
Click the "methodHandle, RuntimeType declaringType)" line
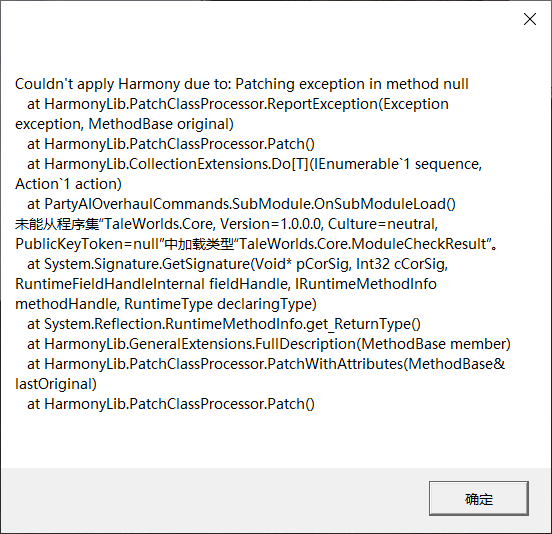coord(166,304)
